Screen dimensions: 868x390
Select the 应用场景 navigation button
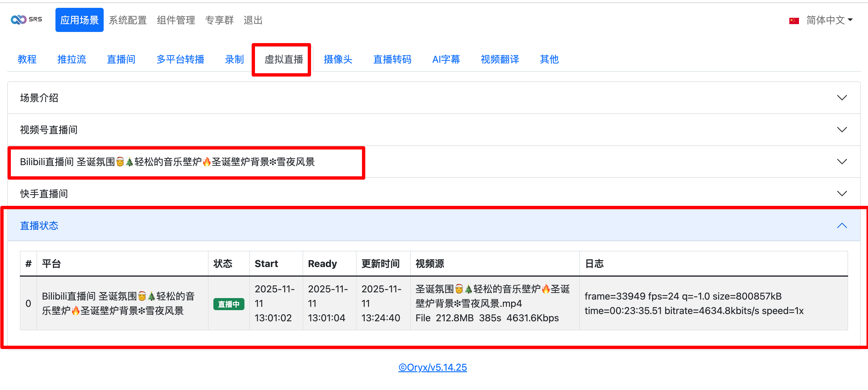[x=79, y=20]
